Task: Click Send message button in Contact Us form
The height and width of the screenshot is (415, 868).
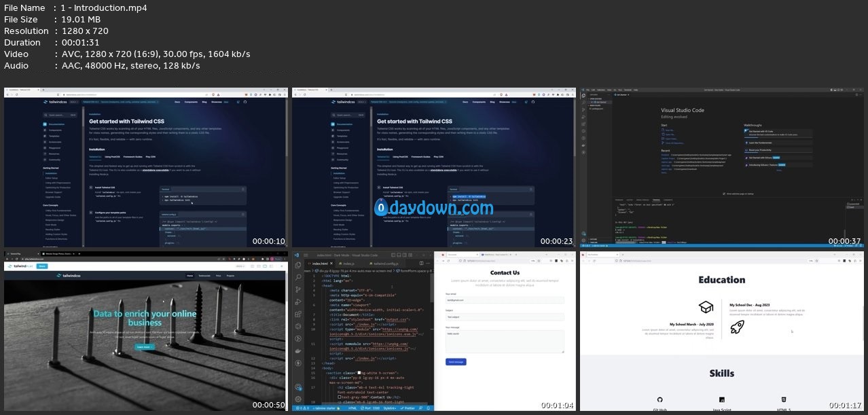Action: tap(456, 362)
